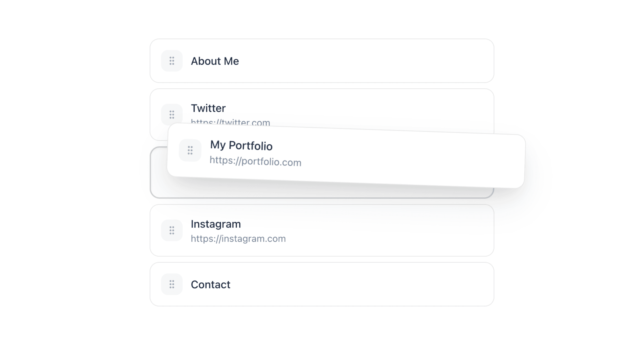Viewport: 644px width, 338px height.
Task: Click the About Me drag handle
Action: (172, 61)
